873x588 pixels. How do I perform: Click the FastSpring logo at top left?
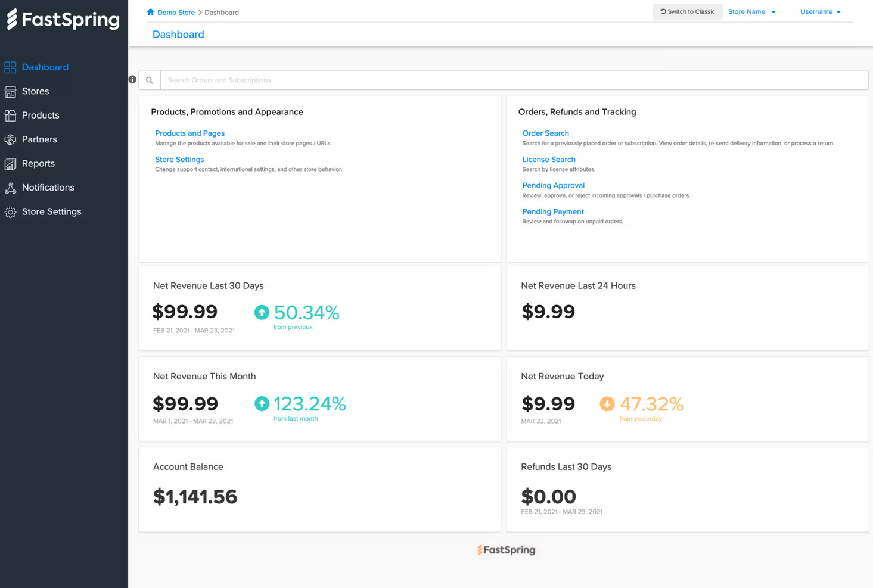click(x=63, y=20)
